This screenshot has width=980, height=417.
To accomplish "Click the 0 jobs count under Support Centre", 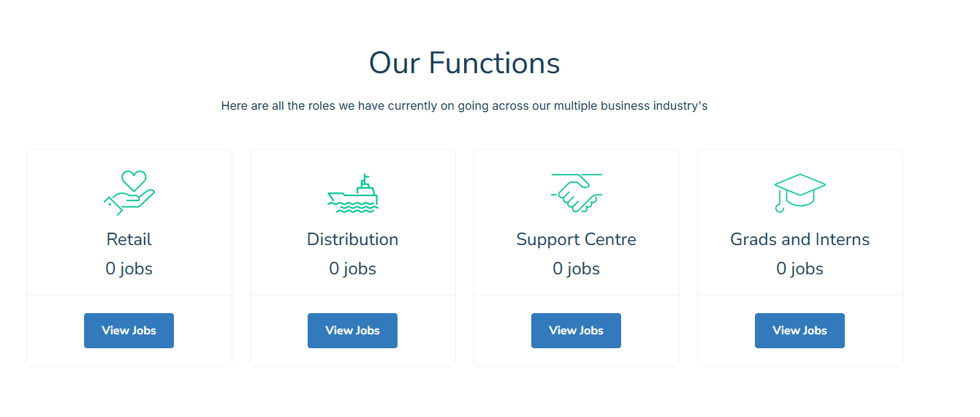I will click(577, 268).
